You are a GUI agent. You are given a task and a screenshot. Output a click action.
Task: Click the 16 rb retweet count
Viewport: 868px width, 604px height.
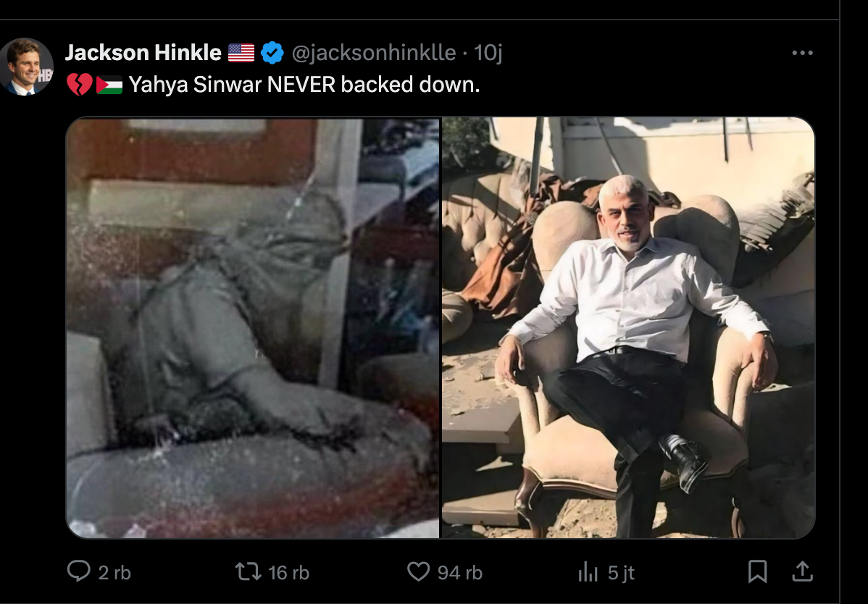288,572
